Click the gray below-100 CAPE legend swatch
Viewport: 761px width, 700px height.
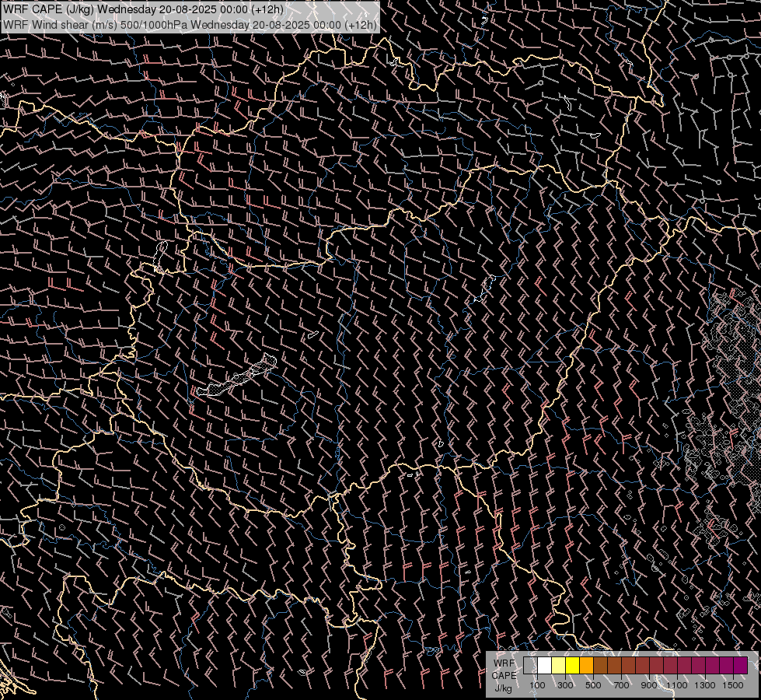530,666
